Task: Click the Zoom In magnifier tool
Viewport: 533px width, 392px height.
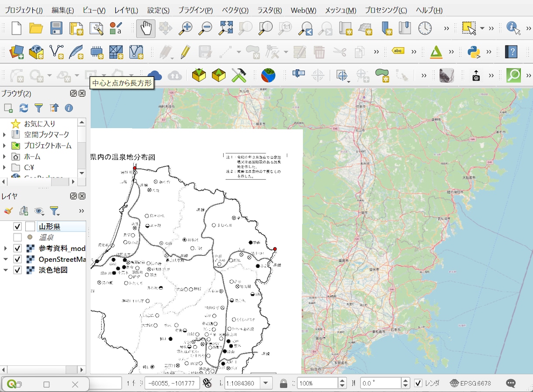Action: tap(185, 29)
